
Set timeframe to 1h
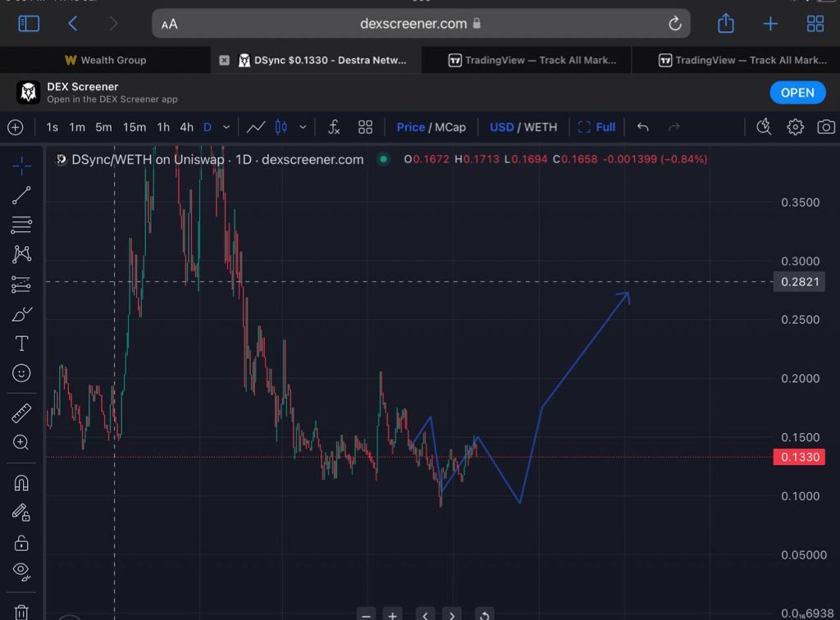point(163,127)
